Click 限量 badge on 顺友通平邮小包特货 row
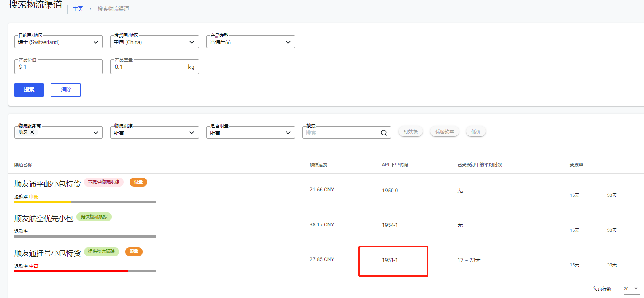This screenshot has width=644, height=298. tap(138, 182)
